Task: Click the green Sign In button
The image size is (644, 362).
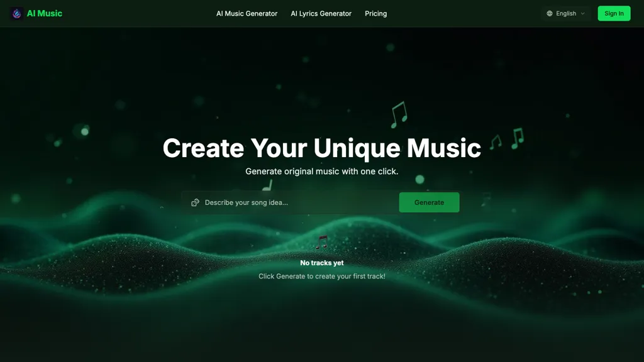Action: tap(614, 14)
